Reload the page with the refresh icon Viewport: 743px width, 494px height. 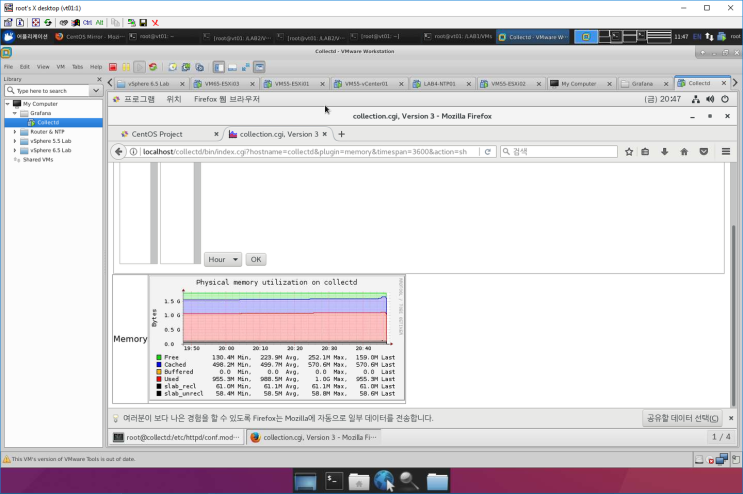click(x=488, y=152)
